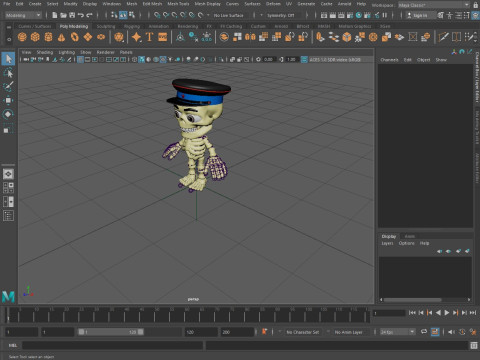Activate the Rotate tool in toolbox

[8, 114]
